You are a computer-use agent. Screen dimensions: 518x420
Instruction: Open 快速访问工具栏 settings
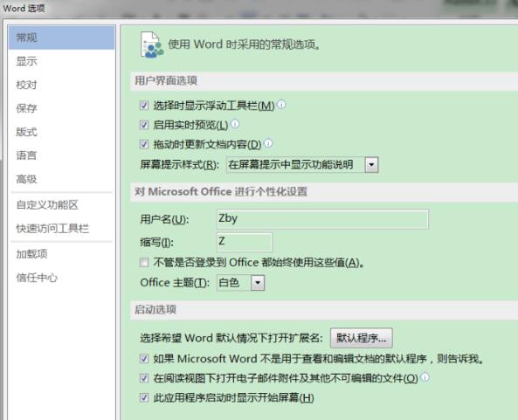(61, 229)
